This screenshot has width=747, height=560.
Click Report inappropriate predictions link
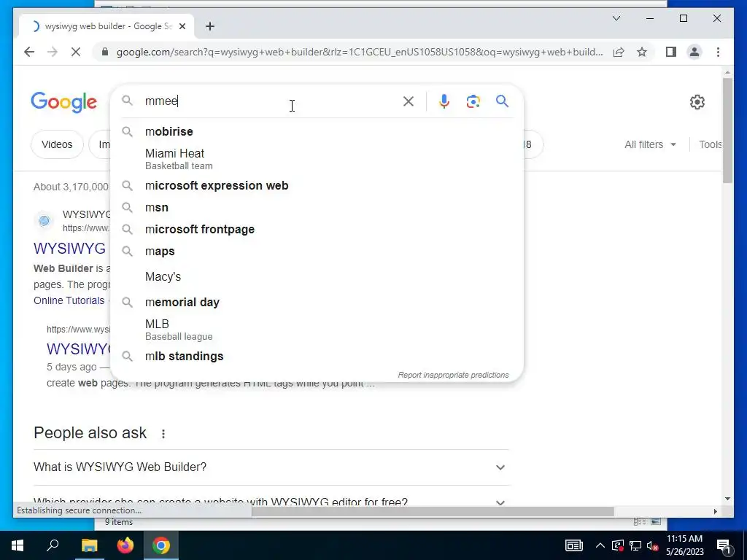(x=453, y=375)
